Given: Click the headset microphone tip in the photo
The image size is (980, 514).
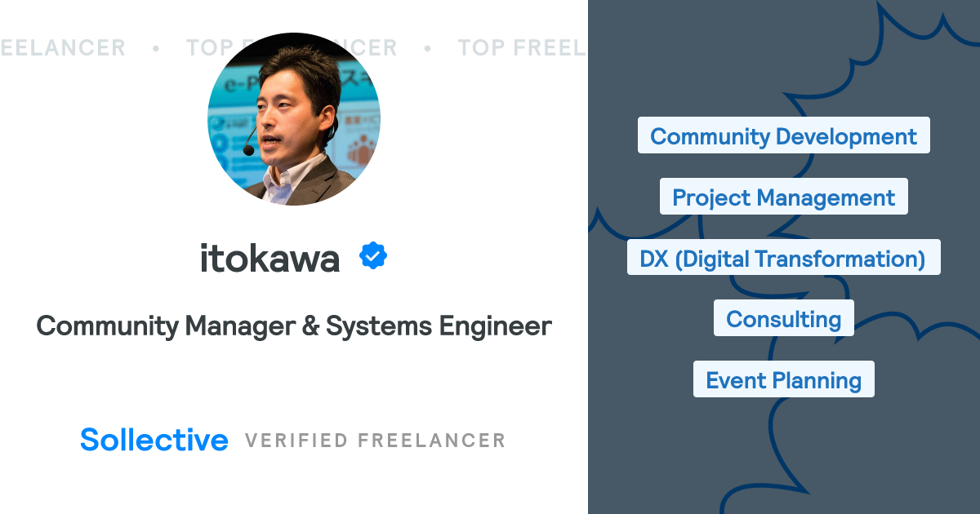Looking at the screenshot, I should pos(248,150).
